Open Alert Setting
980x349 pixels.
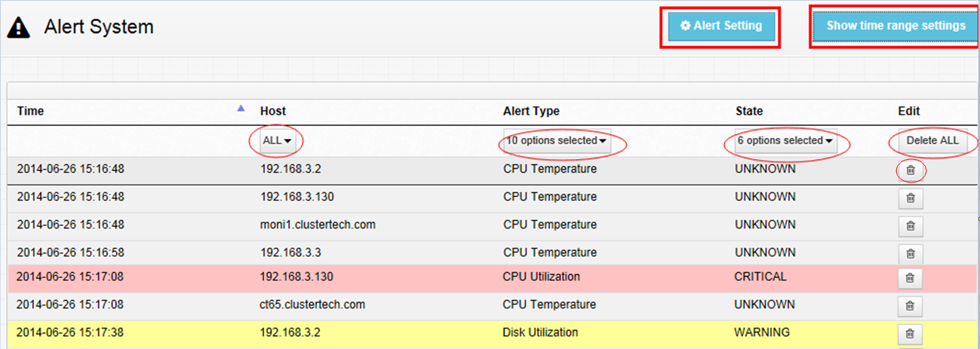(720, 26)
